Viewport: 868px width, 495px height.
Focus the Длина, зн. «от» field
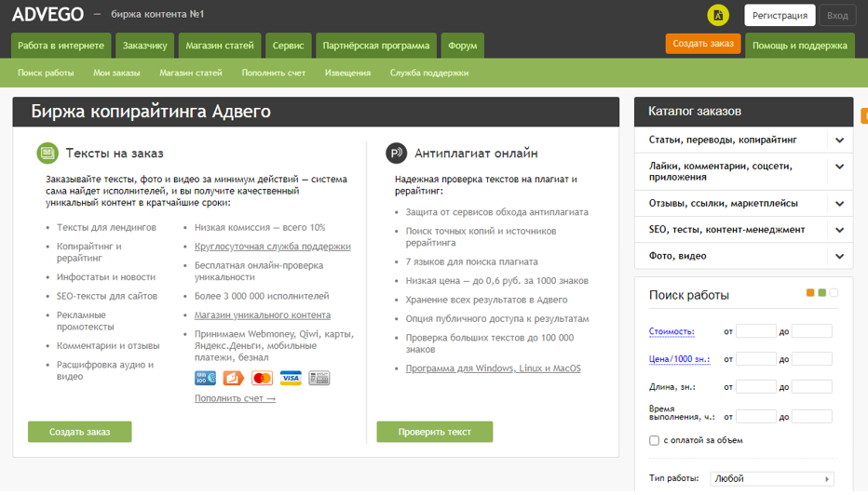click(756, 386)
